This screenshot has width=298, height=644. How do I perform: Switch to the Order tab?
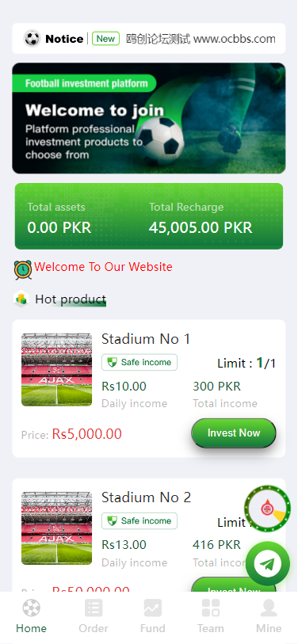point(94,615)
